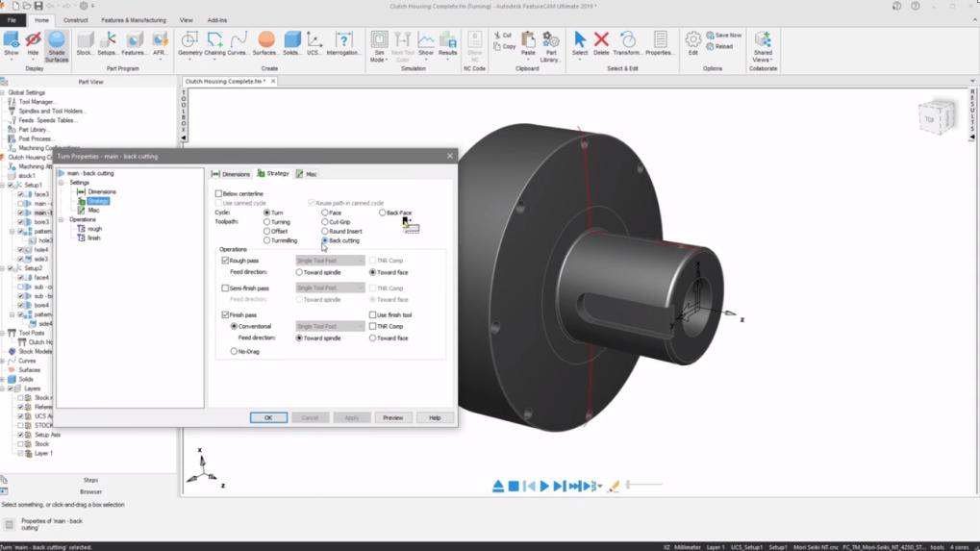Open the Stock tool in Part Program

click(85, 43)
